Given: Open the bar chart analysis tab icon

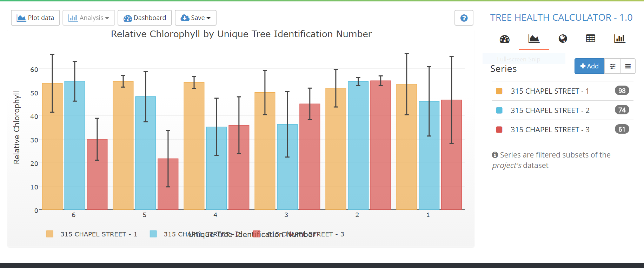Looking at the screenshot, I should tap(620, 39).
